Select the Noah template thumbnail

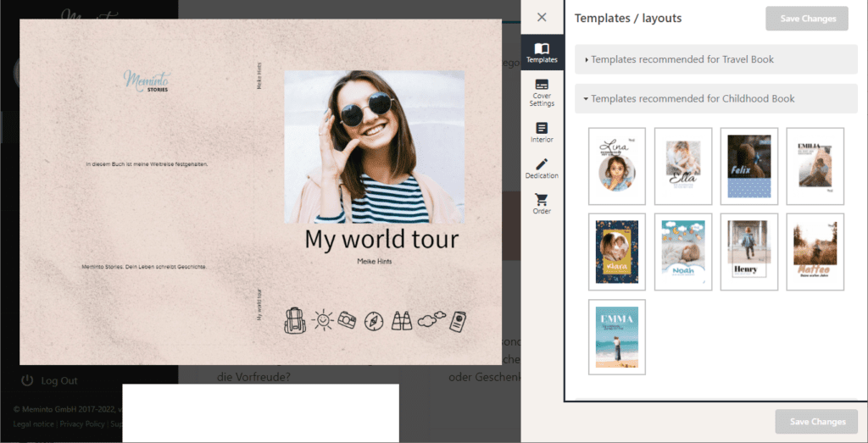point(683,252)
